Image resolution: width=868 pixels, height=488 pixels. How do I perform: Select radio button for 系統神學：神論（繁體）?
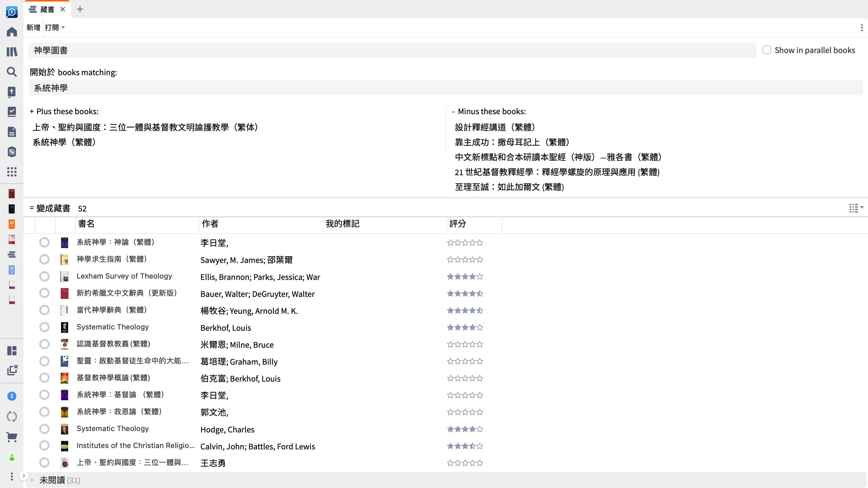[44, 242]
